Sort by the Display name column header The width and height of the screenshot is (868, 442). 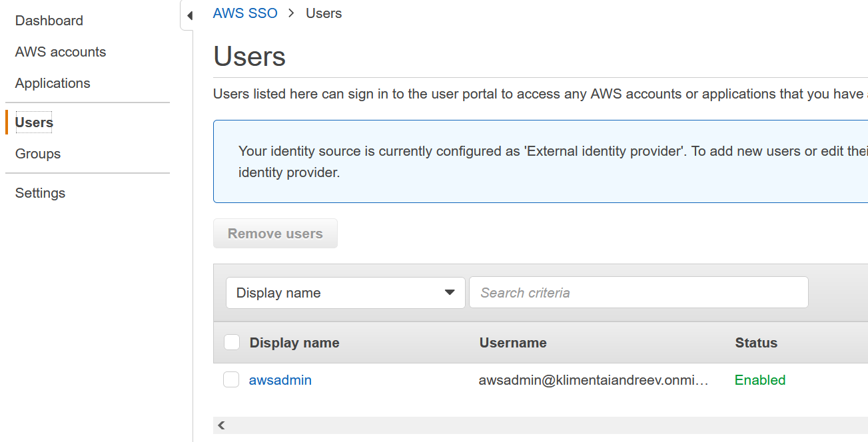click(x=294, y=343)
